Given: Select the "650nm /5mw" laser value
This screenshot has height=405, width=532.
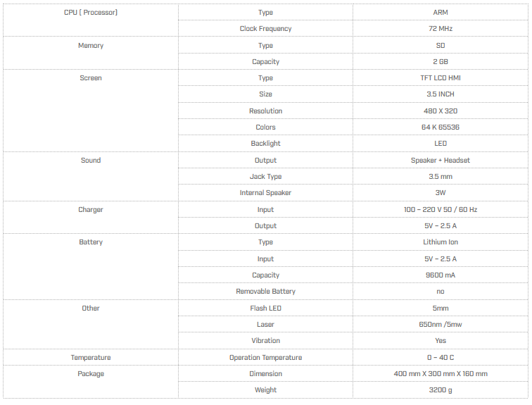Looking at the screenshot, I should click(x=441, y=325).
